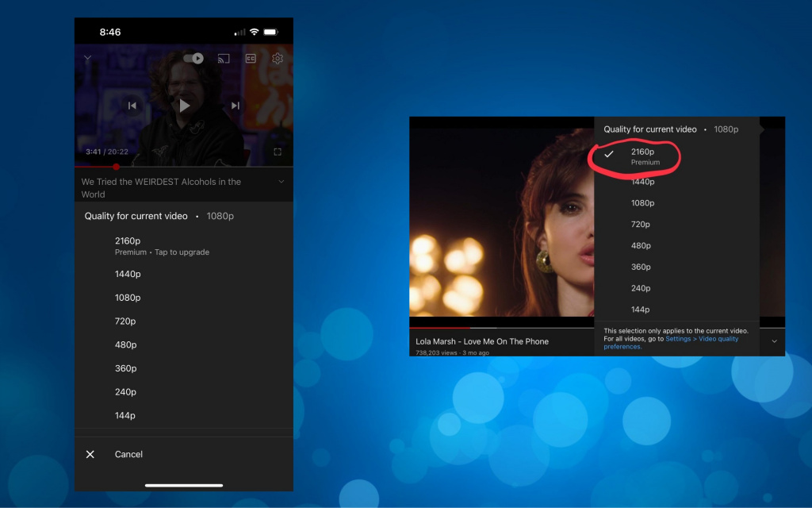Open the Settings > Video quality preferences link
The width and height of the screenshot is (812, 508).
coord(701,339)
